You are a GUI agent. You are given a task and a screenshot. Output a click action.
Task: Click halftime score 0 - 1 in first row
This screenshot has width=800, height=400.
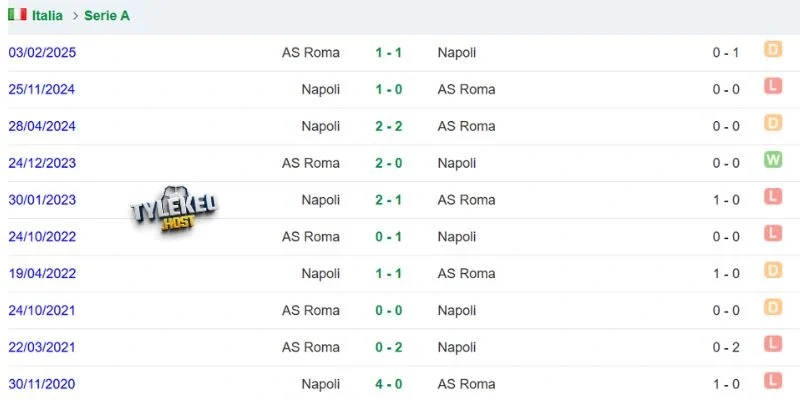(x=726, y=53)
